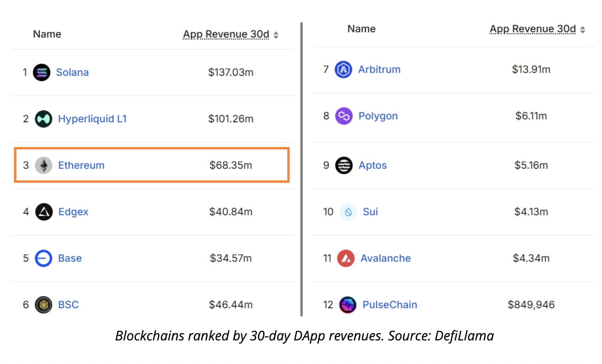
Task: Click the Avalanche red logo icon
Action: tap(346, 258)
